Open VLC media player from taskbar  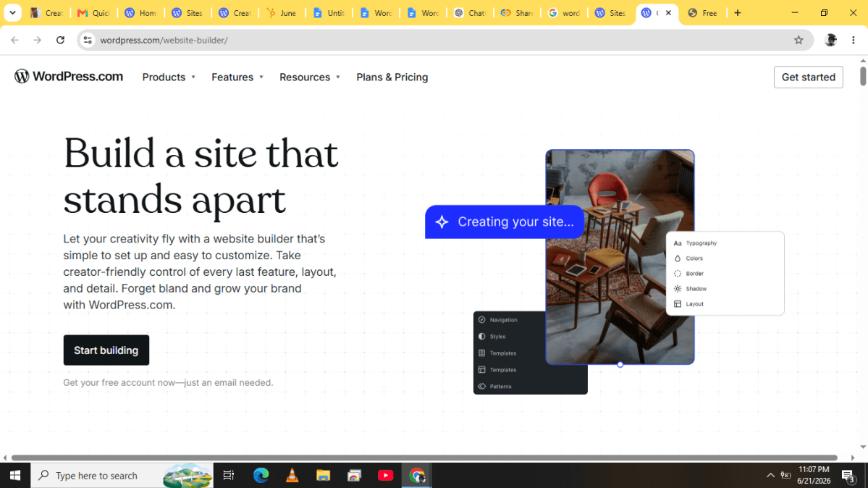point(292,475)
